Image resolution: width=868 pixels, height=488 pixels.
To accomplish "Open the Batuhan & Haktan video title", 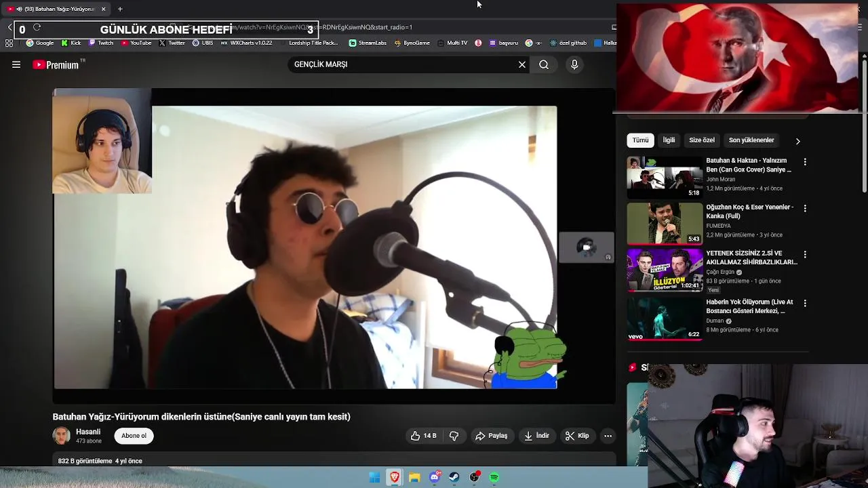I will point(749,165).
